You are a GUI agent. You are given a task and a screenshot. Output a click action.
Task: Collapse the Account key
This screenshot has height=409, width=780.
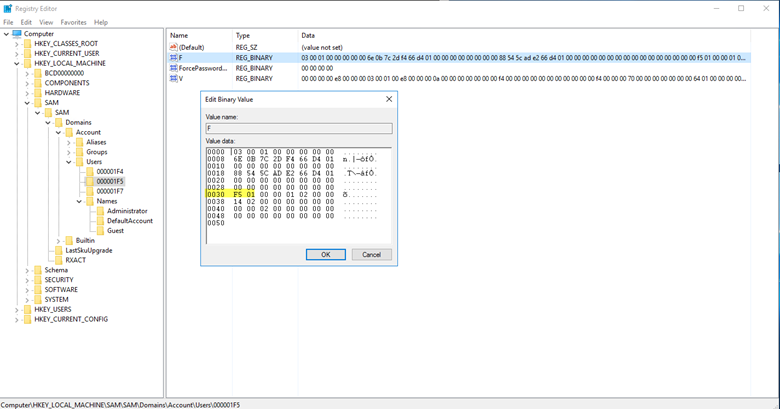click(58, 132)
